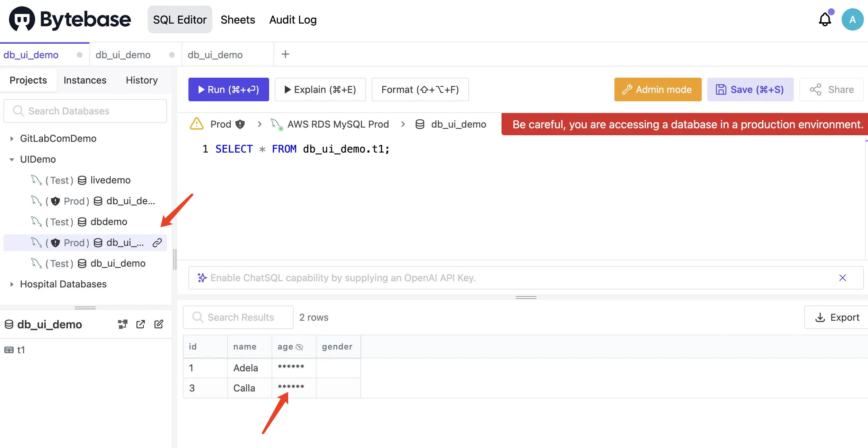Image resolution: width=868 pixels, height=448 pixels.
Task: Open db_ui_demo in external view icon
Action: (141, 324)
